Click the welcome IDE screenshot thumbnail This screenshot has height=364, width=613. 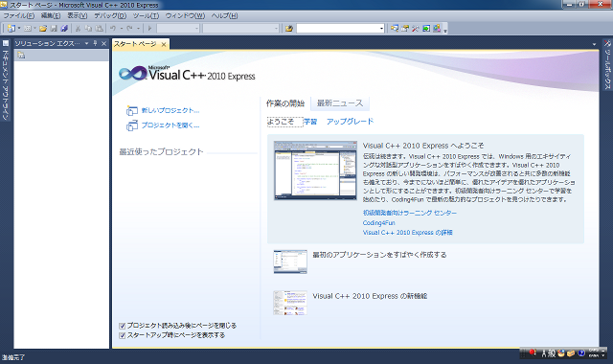[315, 171]
